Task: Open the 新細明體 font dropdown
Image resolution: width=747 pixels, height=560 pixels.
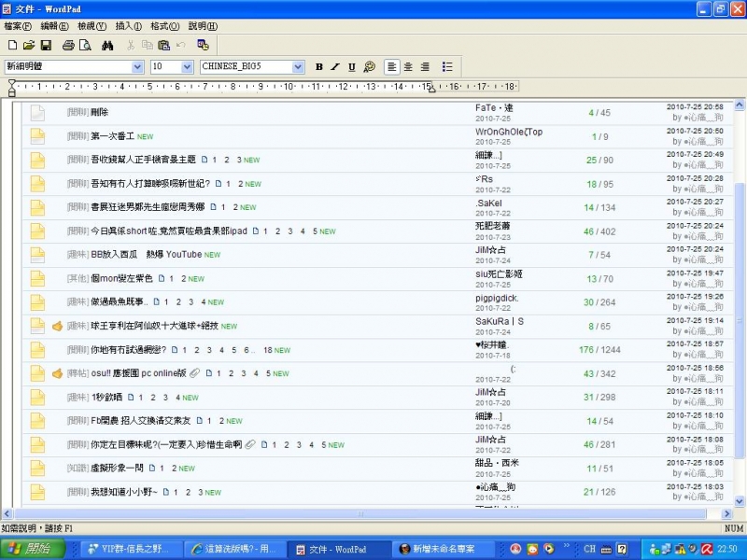Action: click(x=138, y=66)
